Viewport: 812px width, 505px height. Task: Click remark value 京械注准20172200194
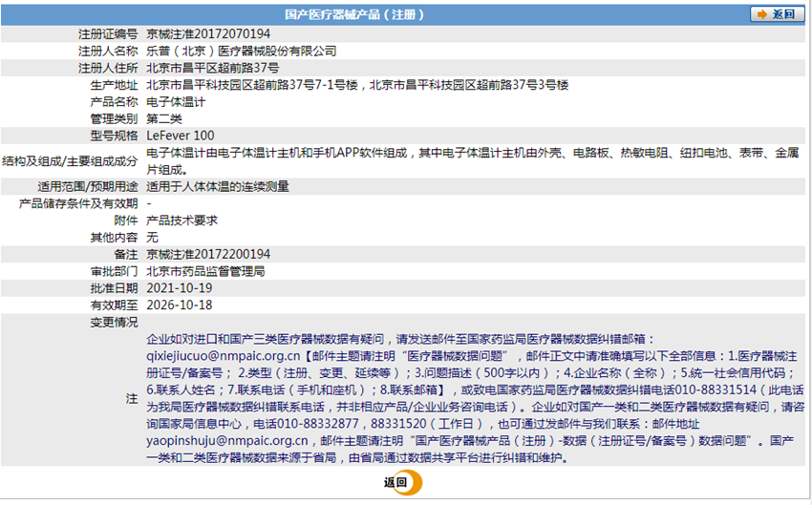[208, 254]
